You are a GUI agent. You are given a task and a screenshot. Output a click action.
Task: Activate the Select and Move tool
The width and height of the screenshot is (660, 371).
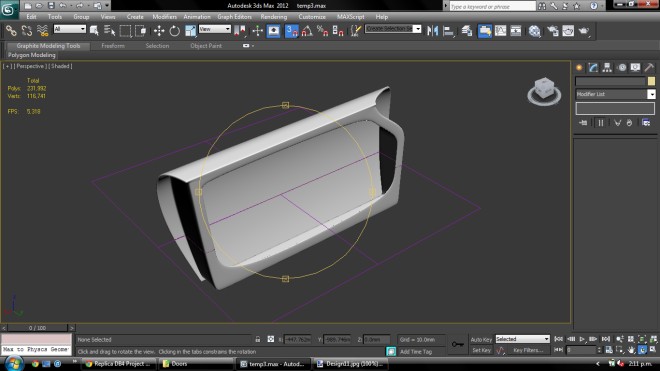159,31
